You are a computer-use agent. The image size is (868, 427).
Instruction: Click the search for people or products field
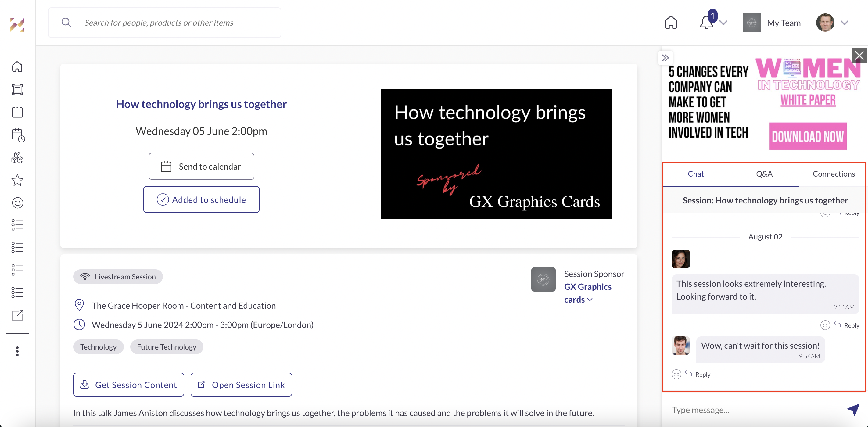(x=164, y=23)
